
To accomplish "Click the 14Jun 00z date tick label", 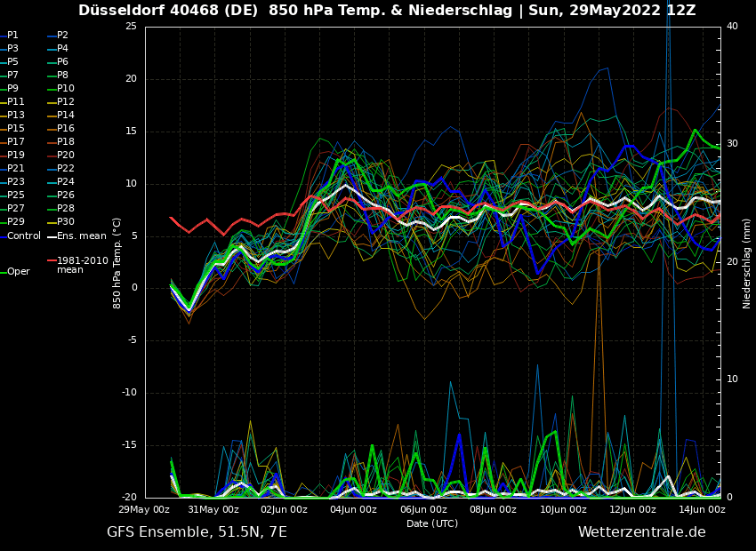I will pos(702,509).
